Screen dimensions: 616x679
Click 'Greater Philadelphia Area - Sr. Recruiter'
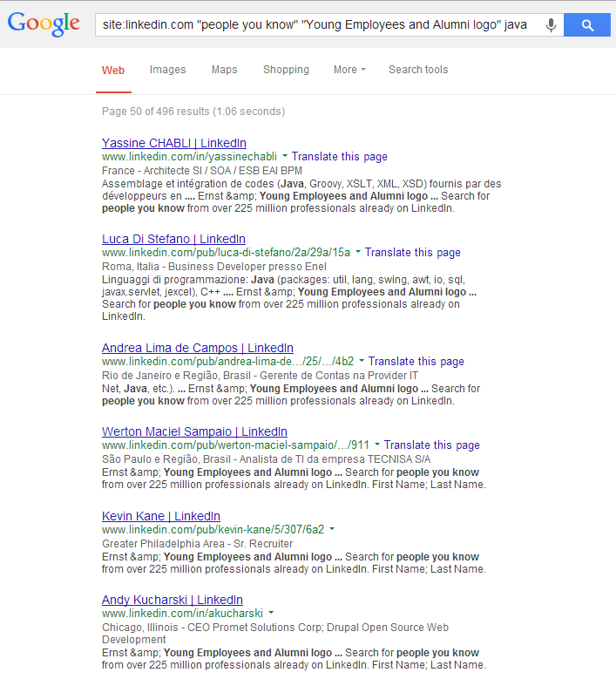198,543
